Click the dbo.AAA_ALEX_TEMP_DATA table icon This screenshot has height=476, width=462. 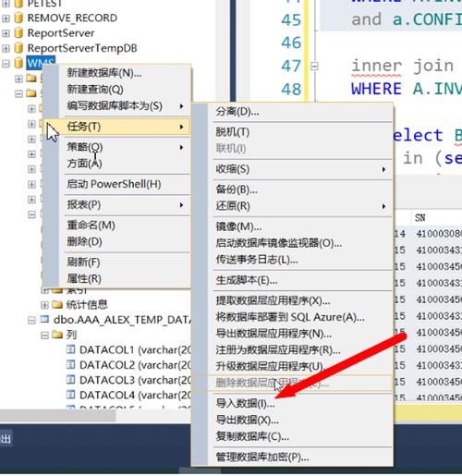(44, 320)
